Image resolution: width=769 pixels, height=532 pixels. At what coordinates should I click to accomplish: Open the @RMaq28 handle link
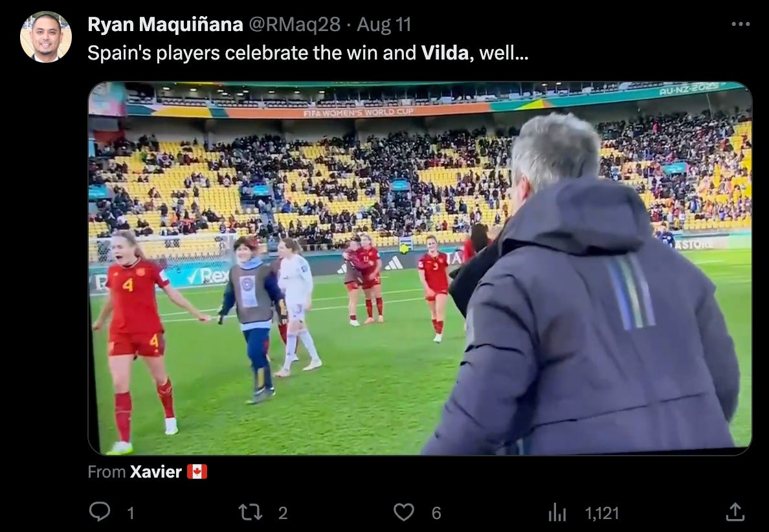(295, 25)
